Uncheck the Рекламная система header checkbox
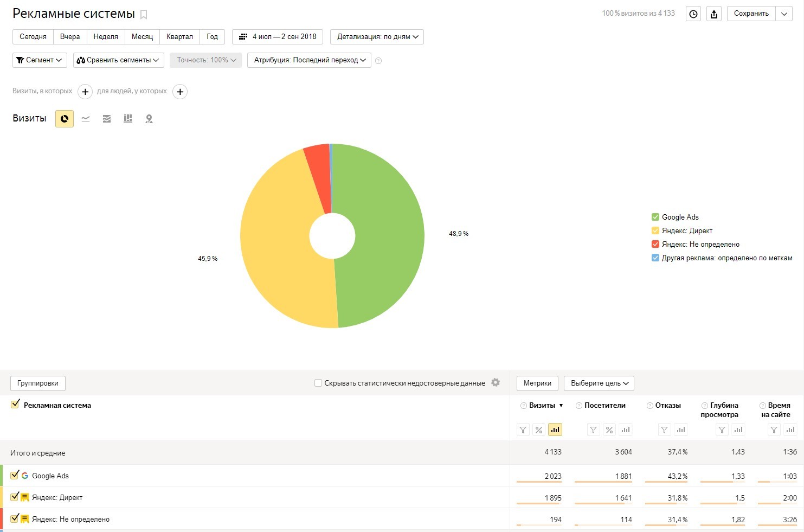The width and height of the screenshot is (804, 532). pos(15,404)
